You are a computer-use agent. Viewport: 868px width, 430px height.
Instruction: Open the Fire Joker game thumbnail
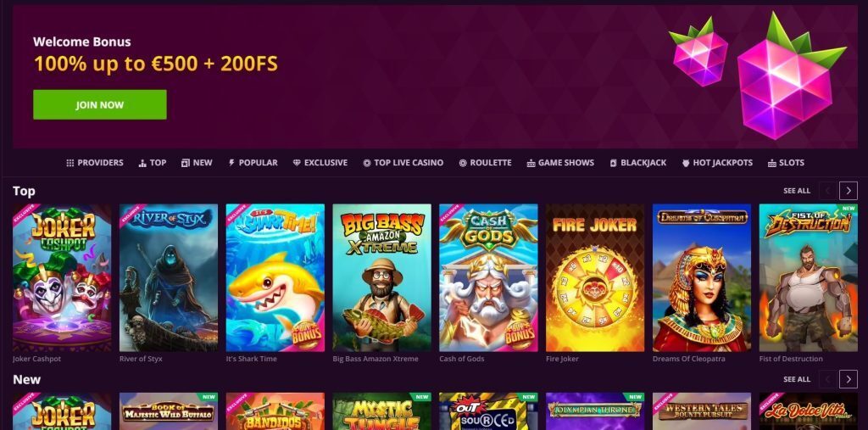point(595,277)
